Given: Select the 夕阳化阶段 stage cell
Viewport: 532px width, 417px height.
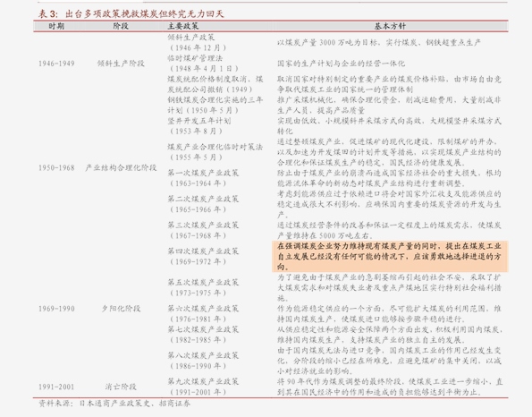Looking at the screenshot, I should point(121,309).
